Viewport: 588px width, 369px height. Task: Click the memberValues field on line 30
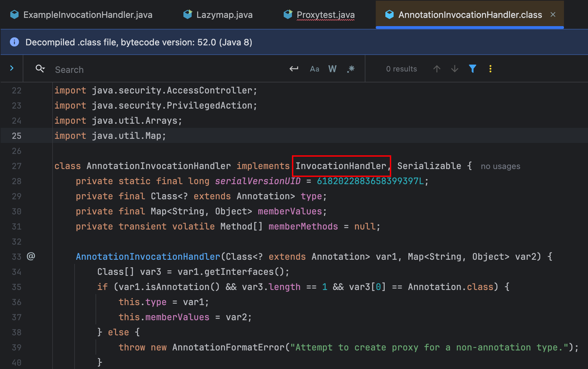click(x=290, y=211)
